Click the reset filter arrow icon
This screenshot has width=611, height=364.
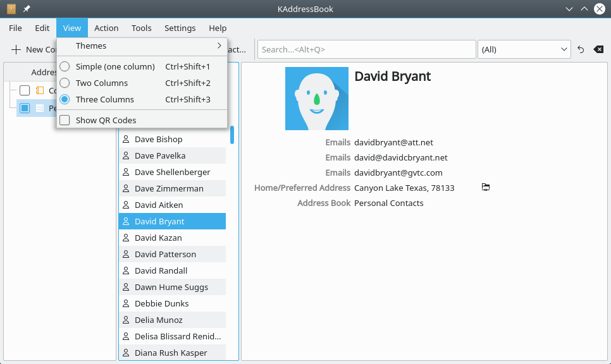[x=581, y=49]
